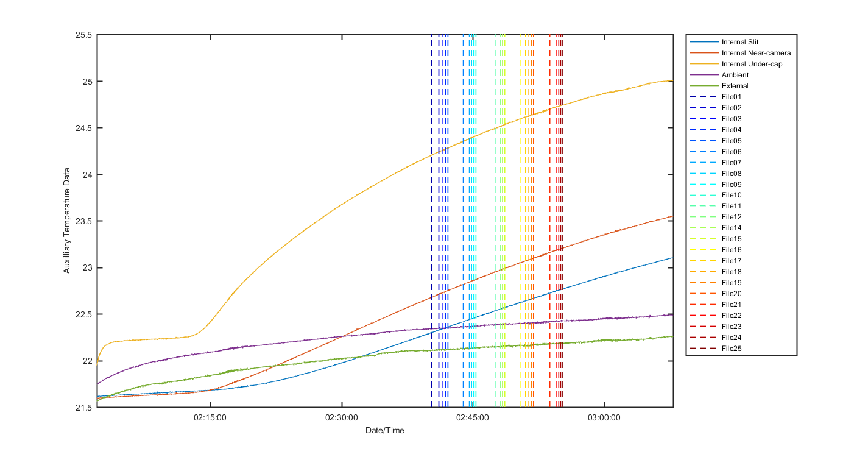Click the 02:45:00 time tick label
Screen dimensions: 868x457
tap(473, 418)
